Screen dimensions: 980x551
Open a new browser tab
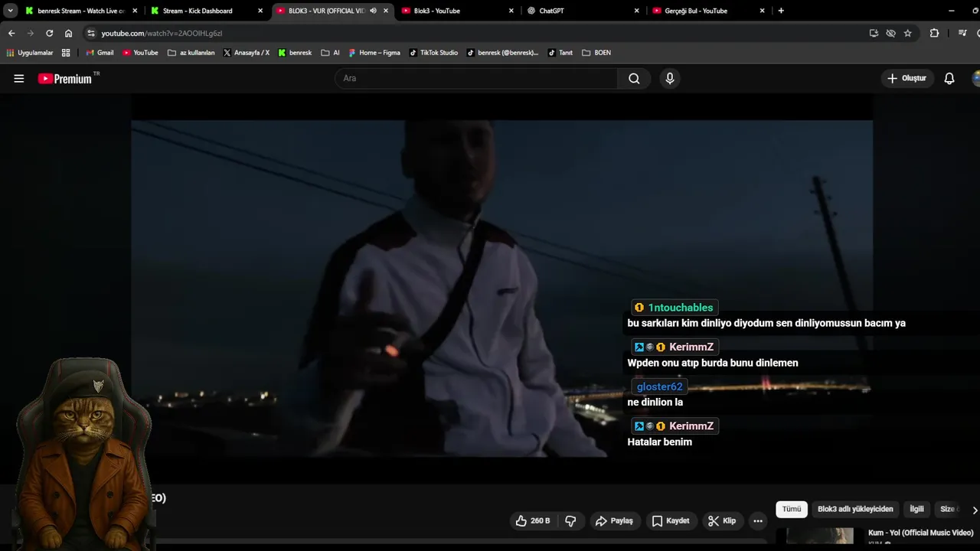781,11
